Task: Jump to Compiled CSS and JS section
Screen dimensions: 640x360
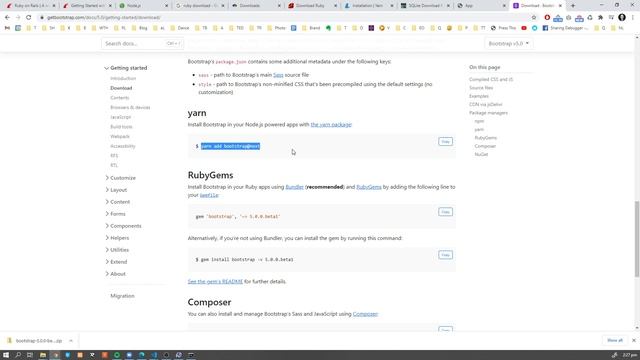Action: (x=491, y=80)
